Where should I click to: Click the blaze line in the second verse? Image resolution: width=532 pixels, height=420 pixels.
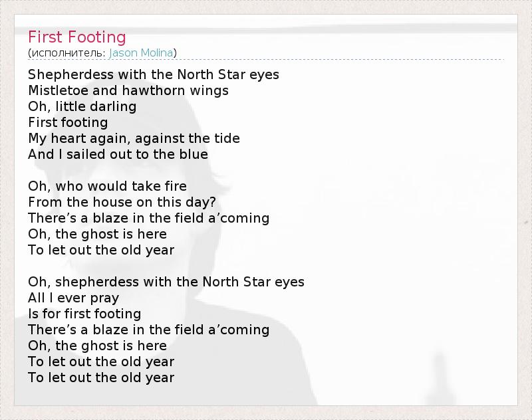[x=149, y=218]
